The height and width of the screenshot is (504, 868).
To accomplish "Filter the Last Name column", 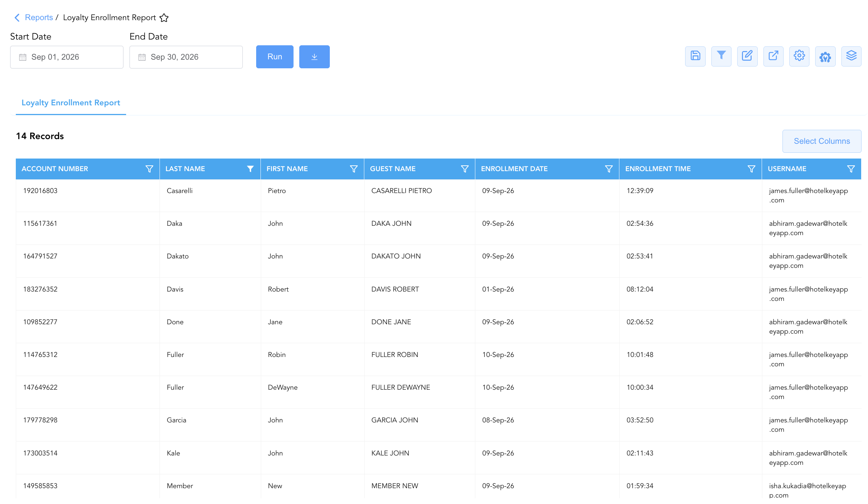I will [x=250, y=169].
